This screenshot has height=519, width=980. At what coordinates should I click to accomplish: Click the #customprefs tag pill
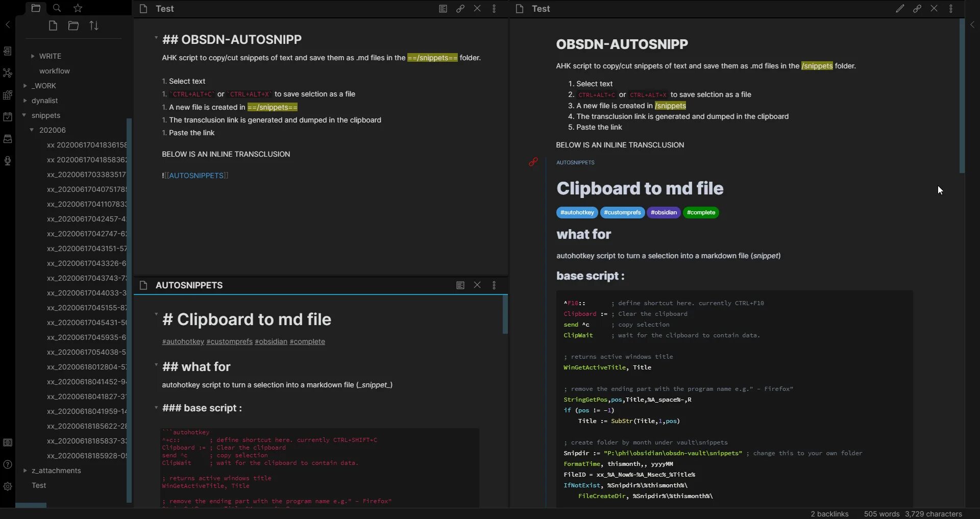click(622, 212)
